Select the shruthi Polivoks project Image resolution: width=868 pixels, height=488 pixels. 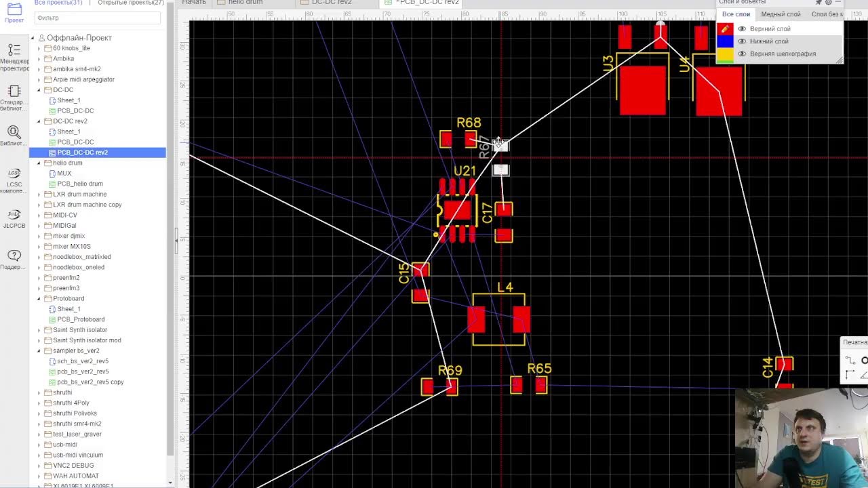click(x=75, y=413)
